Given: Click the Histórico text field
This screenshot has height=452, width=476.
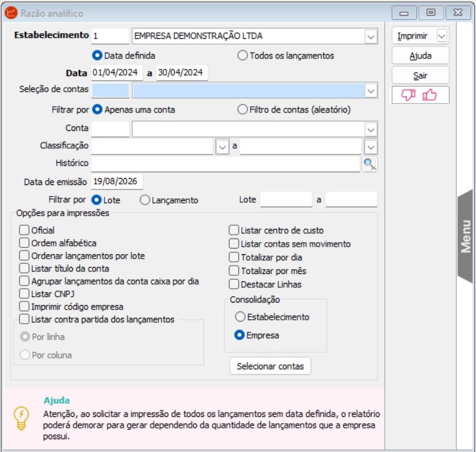Looking at the screenshot, I should click(226, 164).
